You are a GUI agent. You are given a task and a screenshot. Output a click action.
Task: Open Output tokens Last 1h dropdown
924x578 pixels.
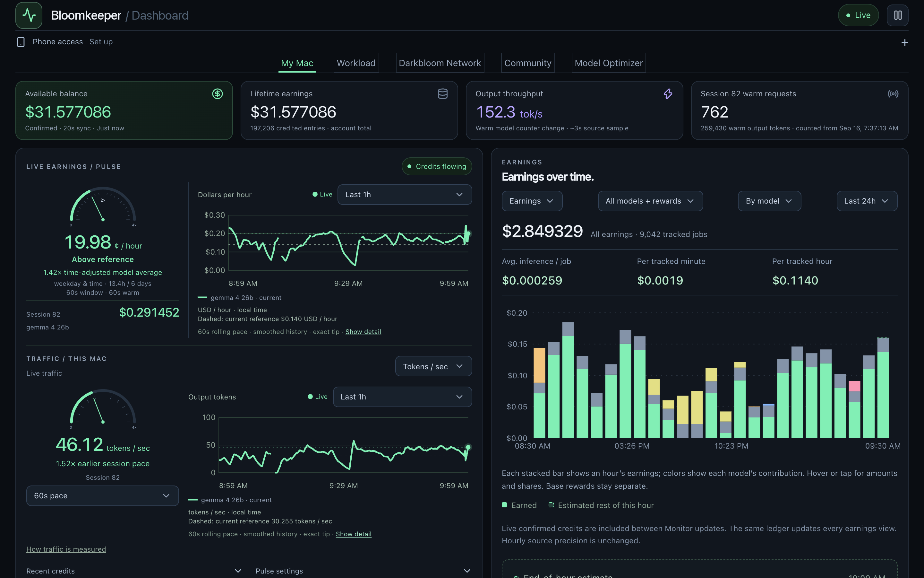click(x=402, y=397)
